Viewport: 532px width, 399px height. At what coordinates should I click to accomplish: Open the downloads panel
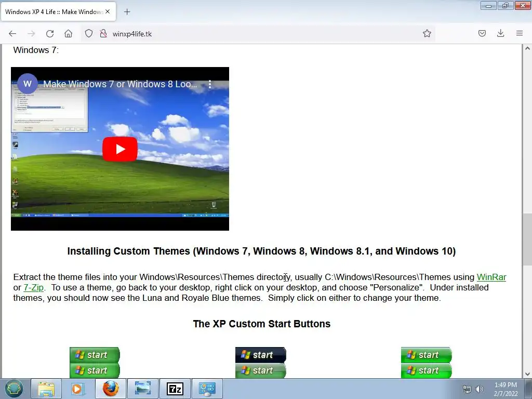500,33
